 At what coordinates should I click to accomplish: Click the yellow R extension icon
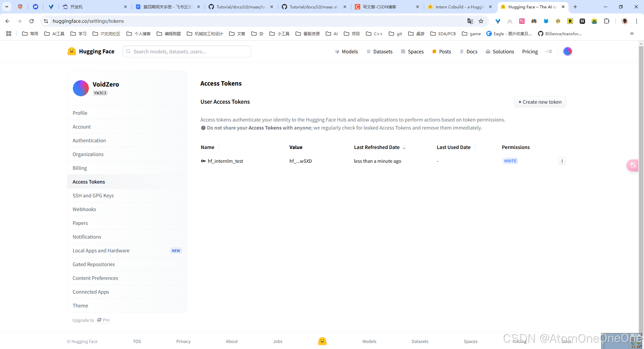pyautogui.click(x=570, y=21)
